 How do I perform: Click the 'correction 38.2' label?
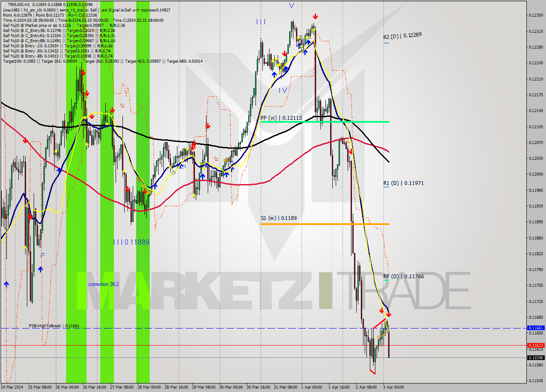pyautogui.click(x=104, y=284)
